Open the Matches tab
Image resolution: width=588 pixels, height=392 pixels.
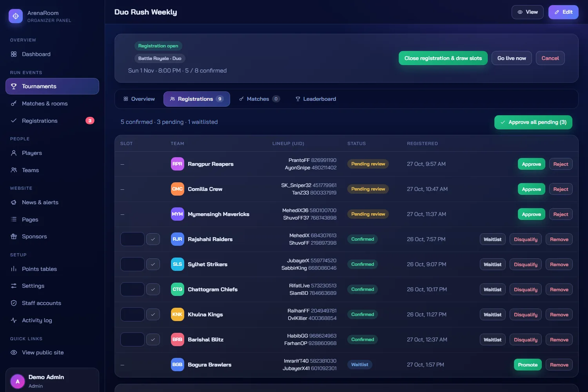(x=260, y=99)
